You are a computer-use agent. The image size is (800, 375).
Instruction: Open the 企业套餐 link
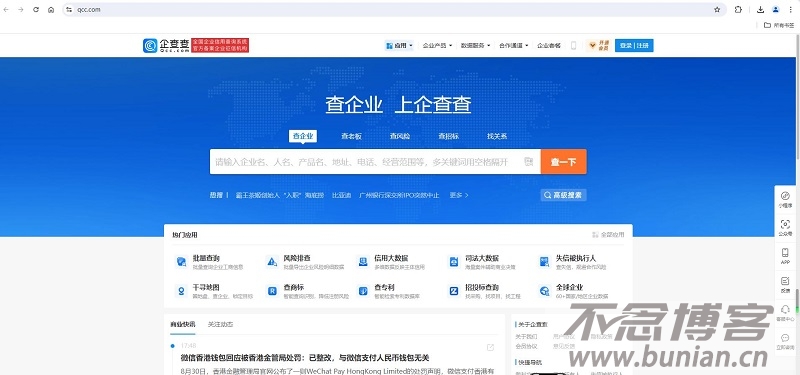click(548, 45)
